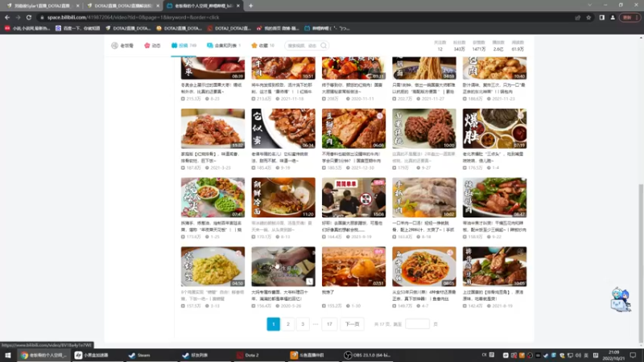
Task: Click the magnifier icon in the space search box
Action: (324, 46)
